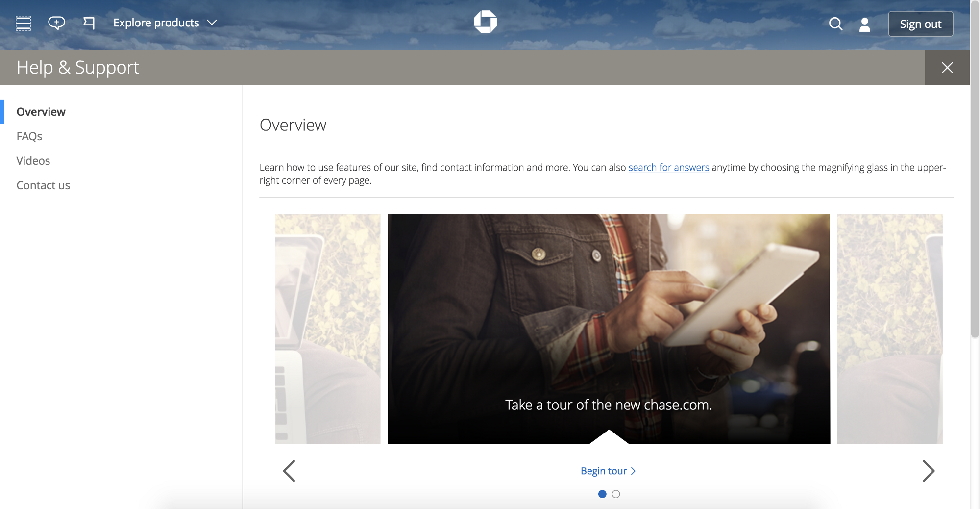
Task: Click the faded right carousel slide
Action: click(x=889, y=329)
